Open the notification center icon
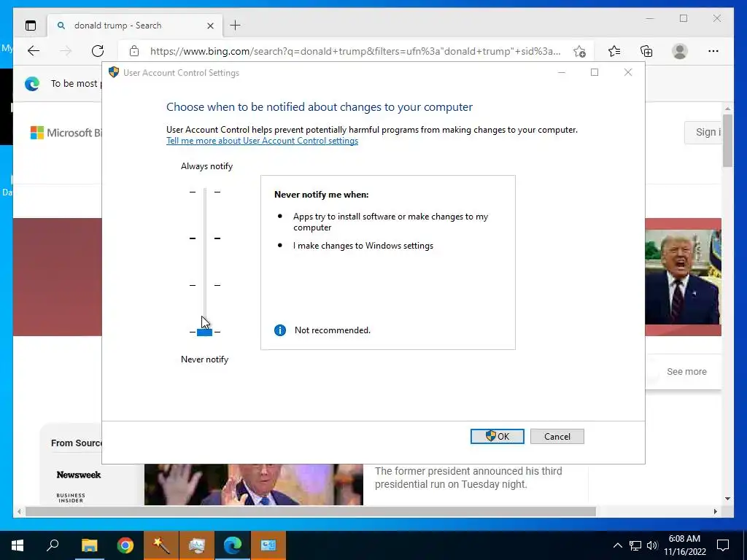The height and width of the screenshot is (560, 747). (x=723, y=545)
